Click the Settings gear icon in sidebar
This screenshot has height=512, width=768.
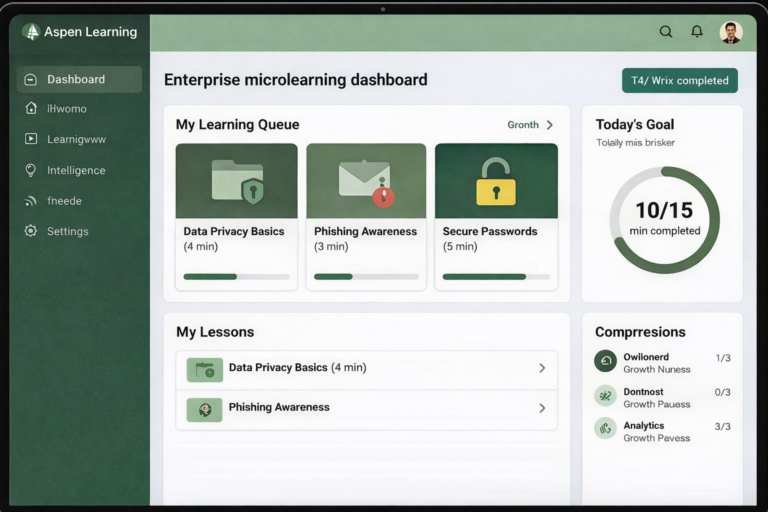pyautogui.click(x=31, y=231)
